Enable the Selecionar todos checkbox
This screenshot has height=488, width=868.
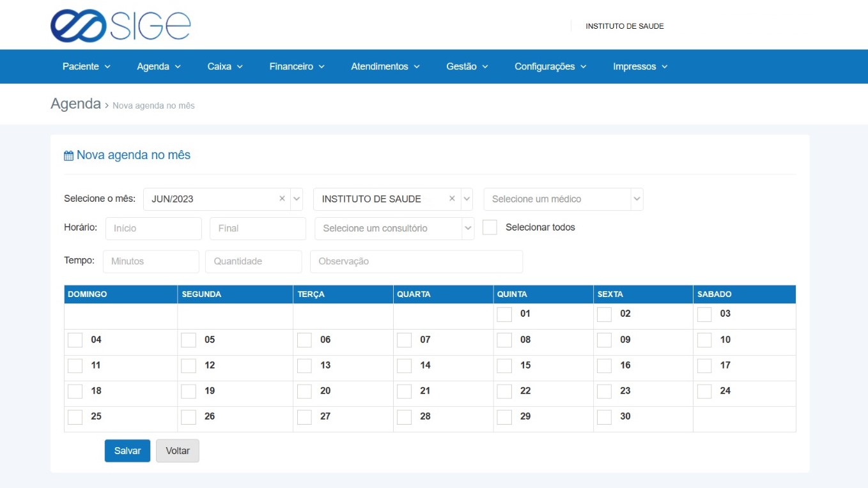click(490, 227)
